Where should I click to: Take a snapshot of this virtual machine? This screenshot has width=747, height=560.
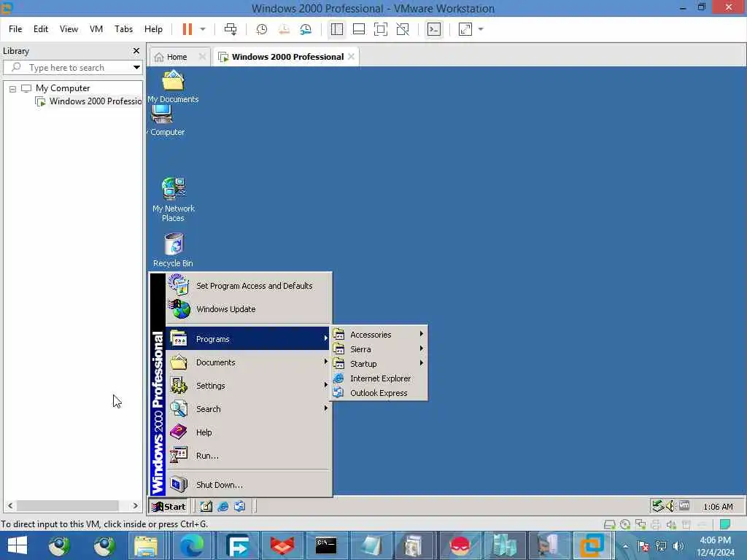tap(262, 29)
